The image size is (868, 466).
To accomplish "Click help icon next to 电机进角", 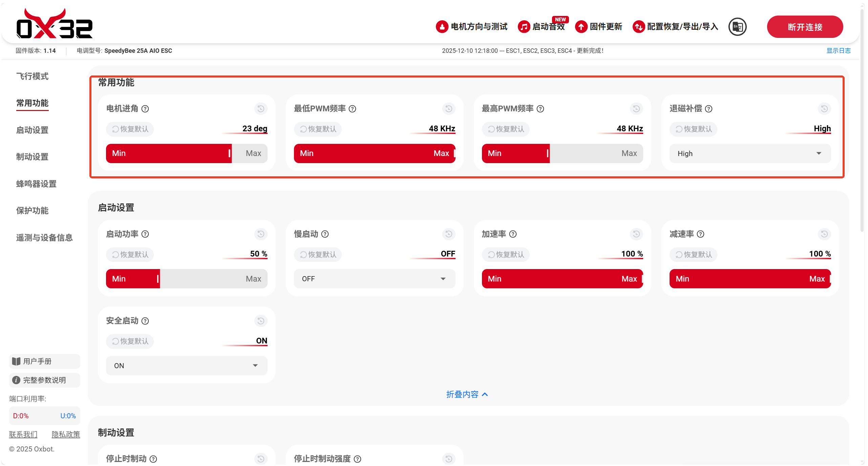I will point(145,109).
